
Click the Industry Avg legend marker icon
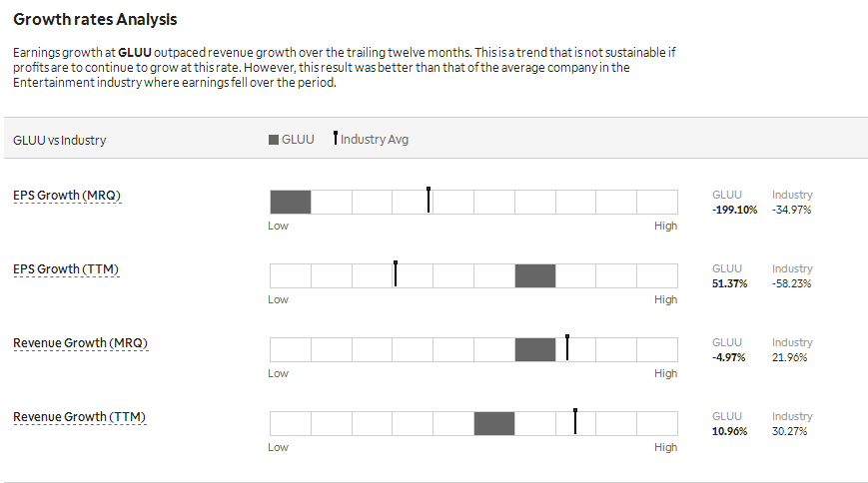(336, 138)
